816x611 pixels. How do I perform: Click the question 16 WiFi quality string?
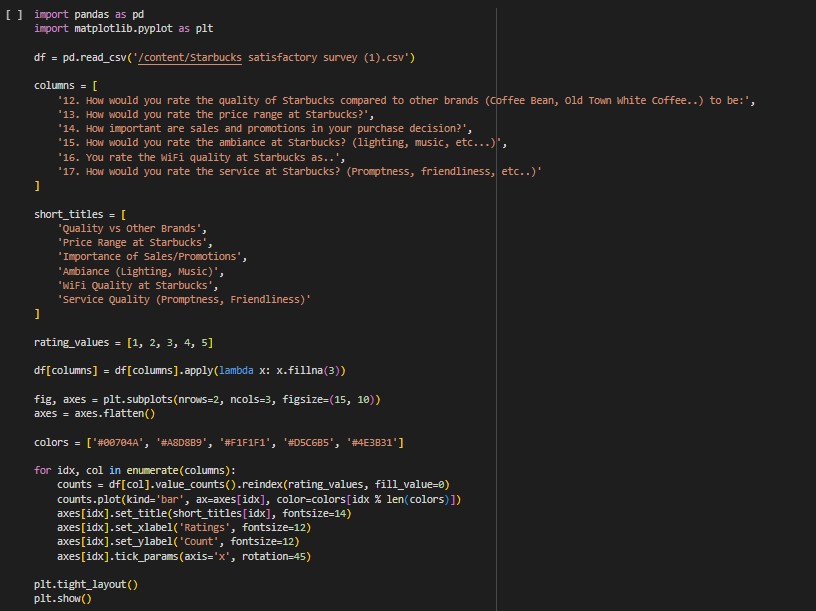point(201,158)
